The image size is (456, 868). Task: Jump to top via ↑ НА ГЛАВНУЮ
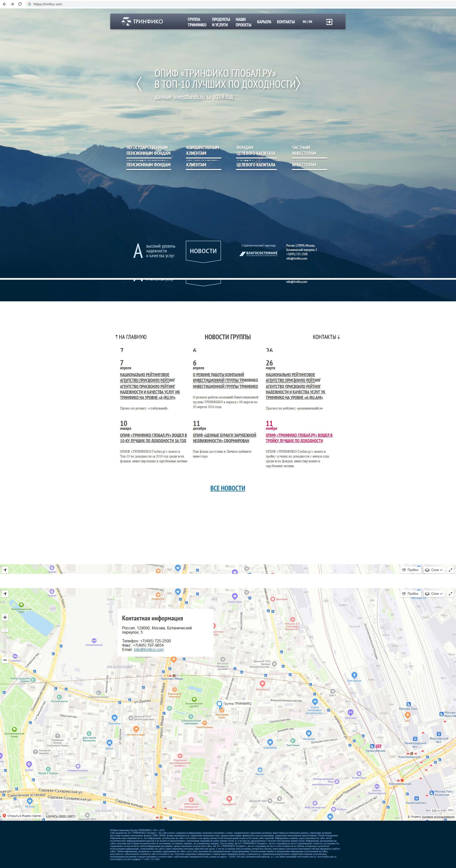click(x=131, y=337)
